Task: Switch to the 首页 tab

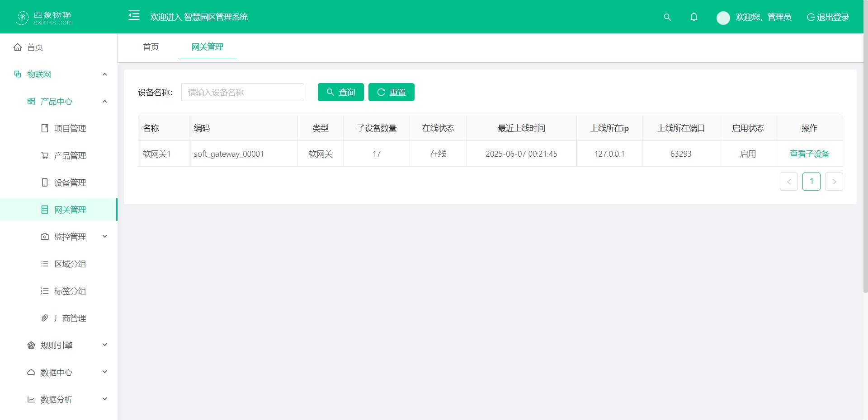Action: coord(151,47)
